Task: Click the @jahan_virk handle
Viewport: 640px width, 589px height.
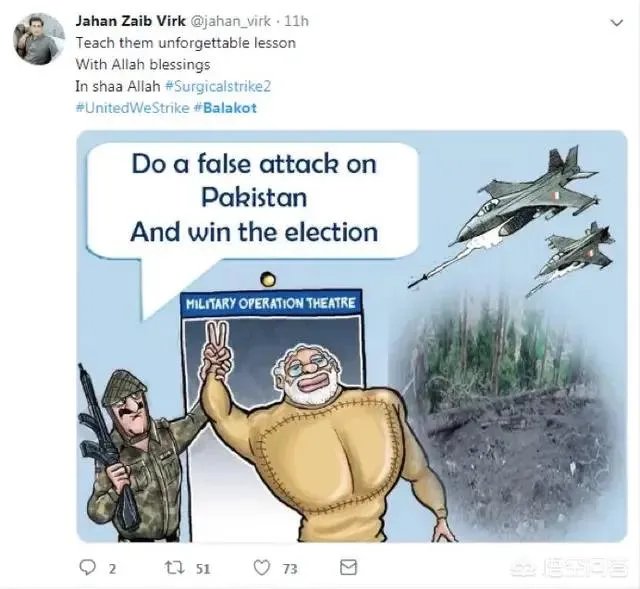Action: [x=232, y=21]
